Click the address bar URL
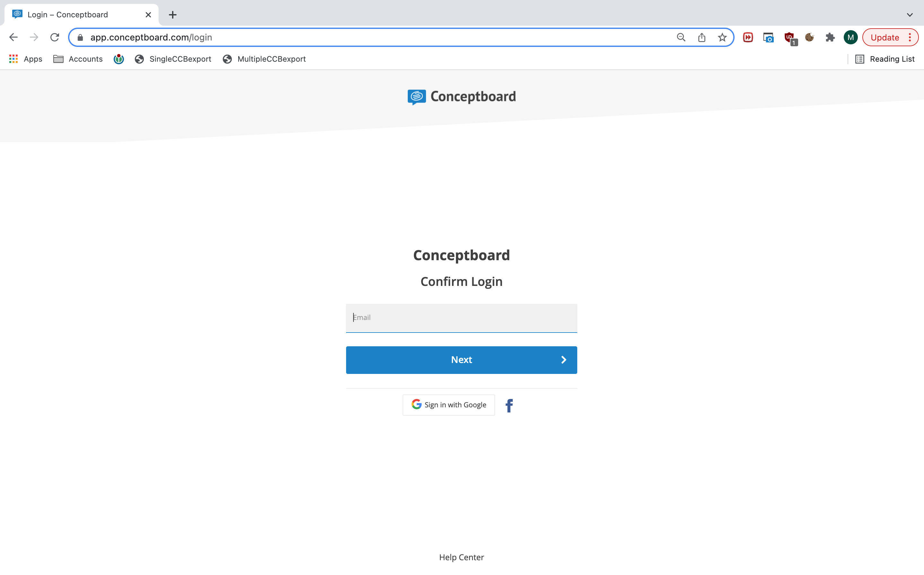 (151, 37)
